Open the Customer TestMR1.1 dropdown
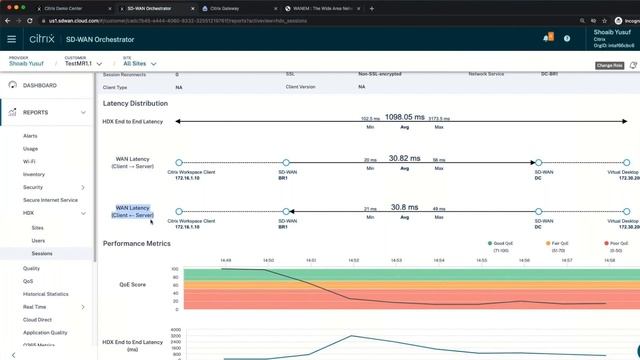The width and height of the screenshot is (640, 360). 83,64
